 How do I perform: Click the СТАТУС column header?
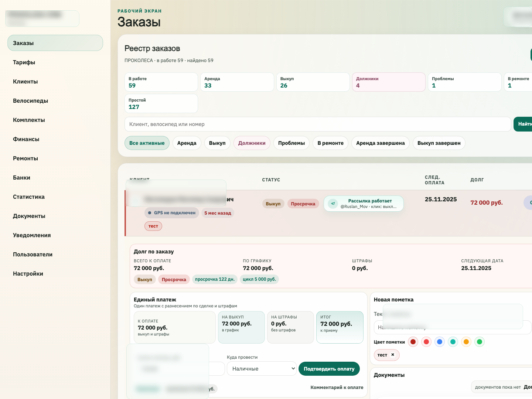[x=271, y=180]
